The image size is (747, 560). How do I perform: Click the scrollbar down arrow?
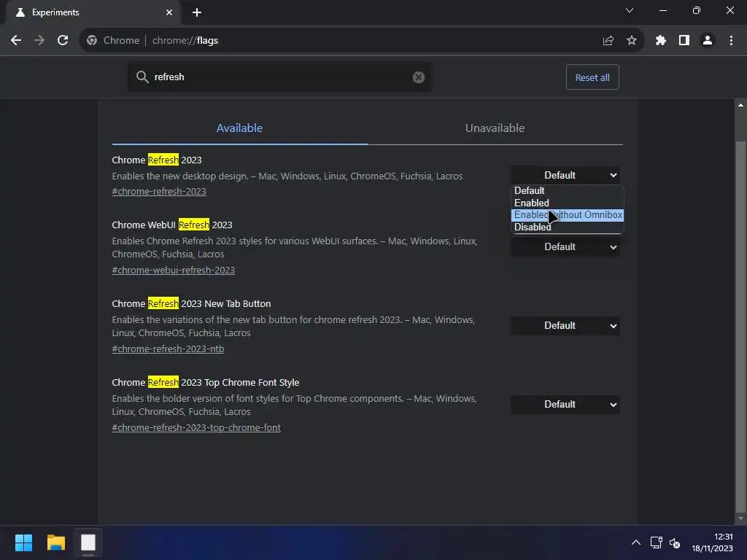740,518
